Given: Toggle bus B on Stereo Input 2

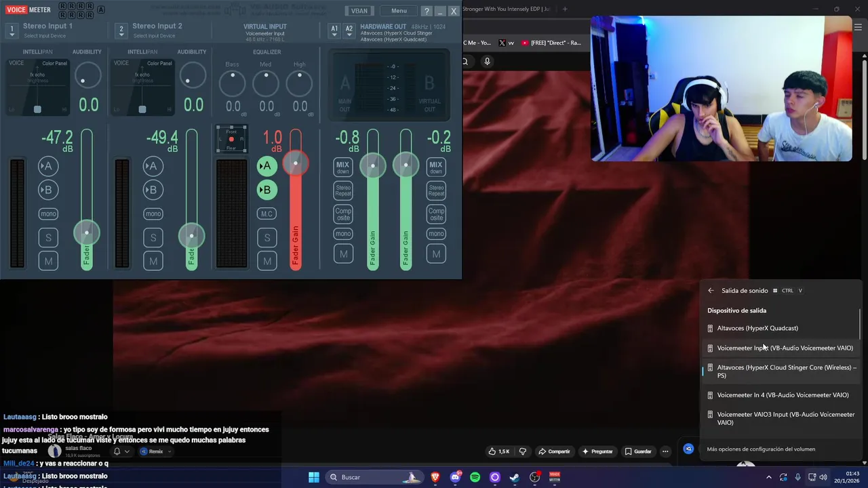Looking at the screenshot, I should pos(153,190).
